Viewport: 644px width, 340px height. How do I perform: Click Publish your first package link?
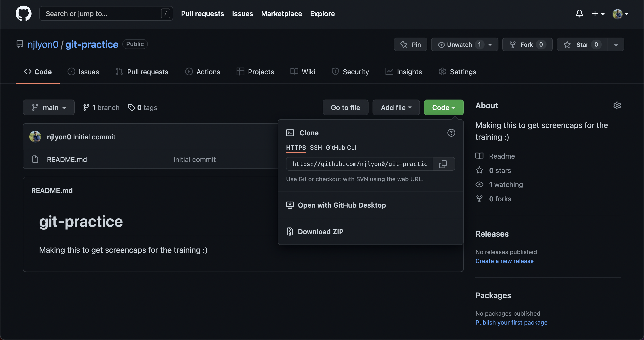pos(512,323)
